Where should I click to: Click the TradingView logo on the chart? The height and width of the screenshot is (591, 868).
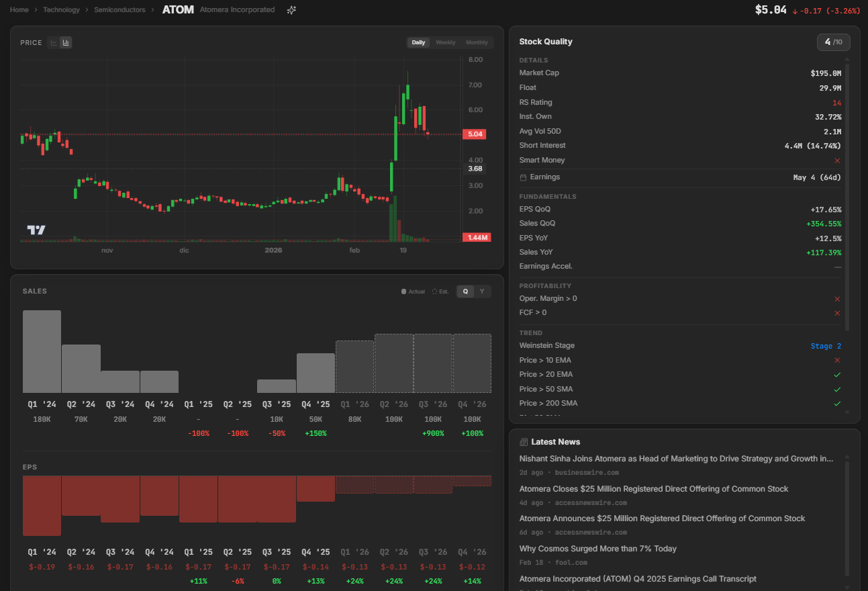[36, 230]
